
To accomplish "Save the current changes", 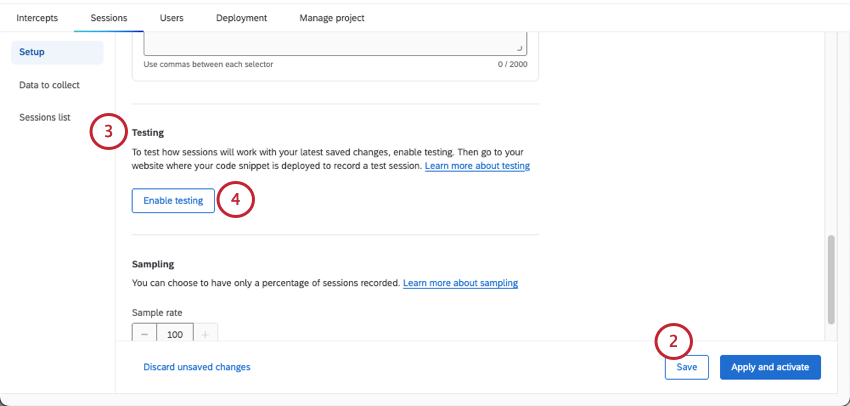I will (x=687, y=367).
